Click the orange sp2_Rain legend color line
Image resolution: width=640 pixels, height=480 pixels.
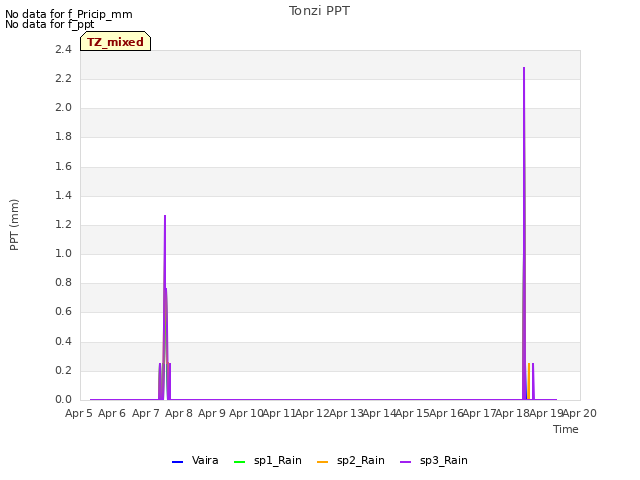(x=322, y=462)
